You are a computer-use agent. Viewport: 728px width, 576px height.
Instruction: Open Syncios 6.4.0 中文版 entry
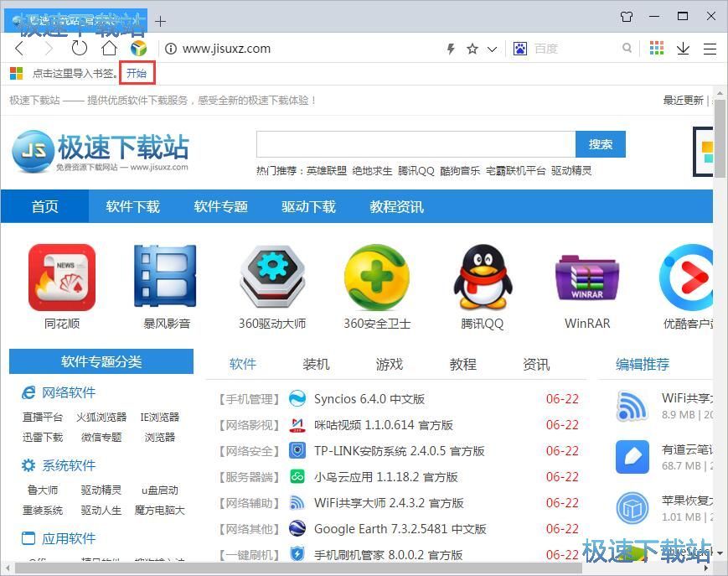click(x=369, y=398)
